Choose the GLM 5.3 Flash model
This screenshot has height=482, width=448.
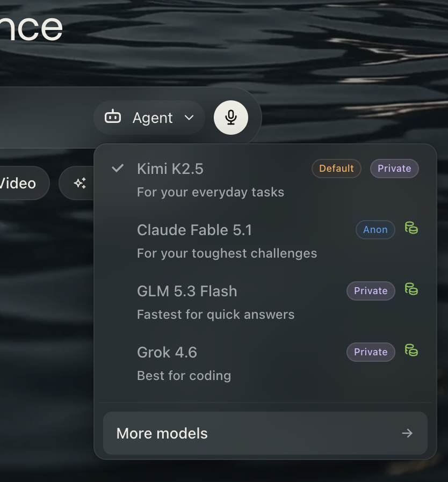point(265,302)
